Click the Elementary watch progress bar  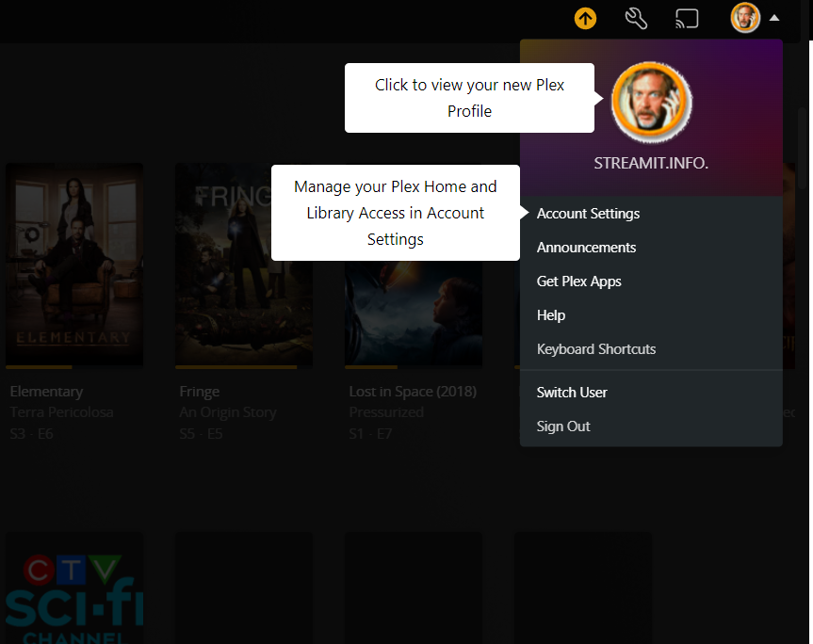[74, 367]
